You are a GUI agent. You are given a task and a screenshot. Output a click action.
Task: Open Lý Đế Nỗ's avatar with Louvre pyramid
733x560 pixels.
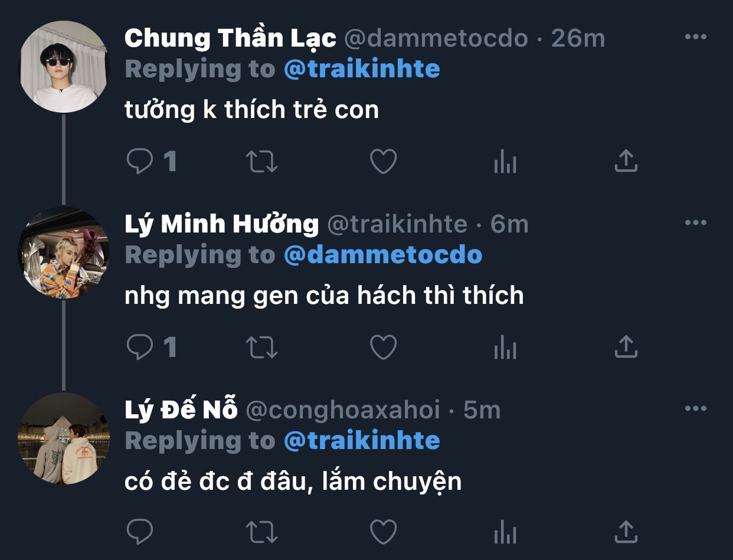coord(64,438)
